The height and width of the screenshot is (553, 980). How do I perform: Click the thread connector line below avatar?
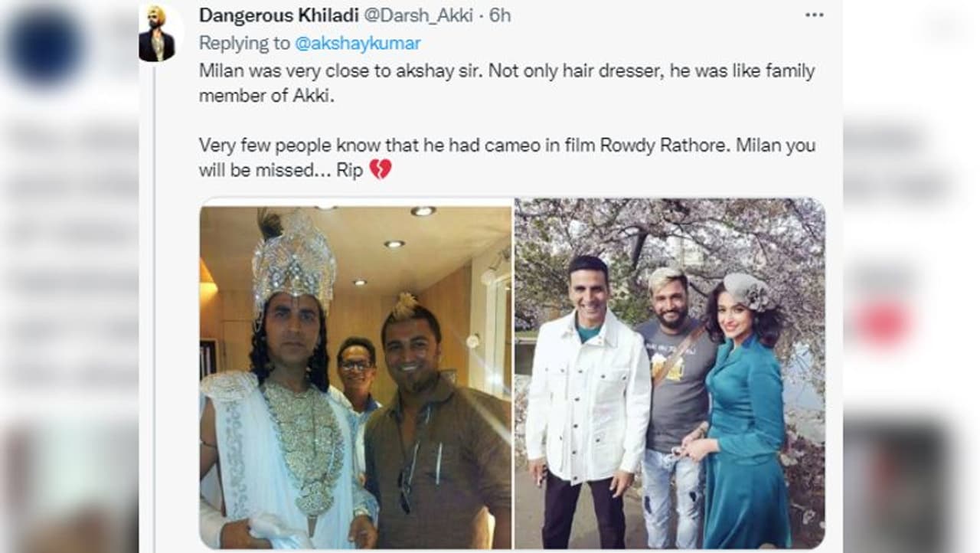154,306
